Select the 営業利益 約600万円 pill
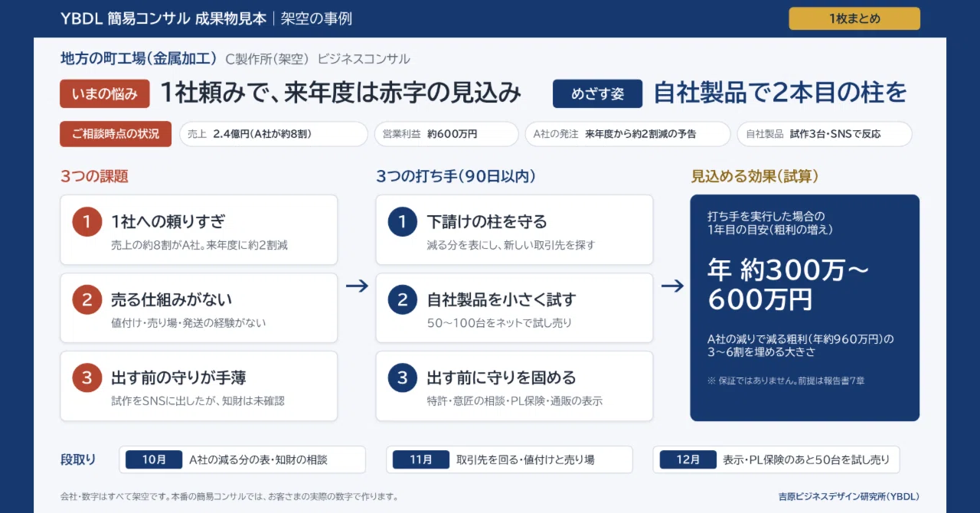 [x=446, y=134]
